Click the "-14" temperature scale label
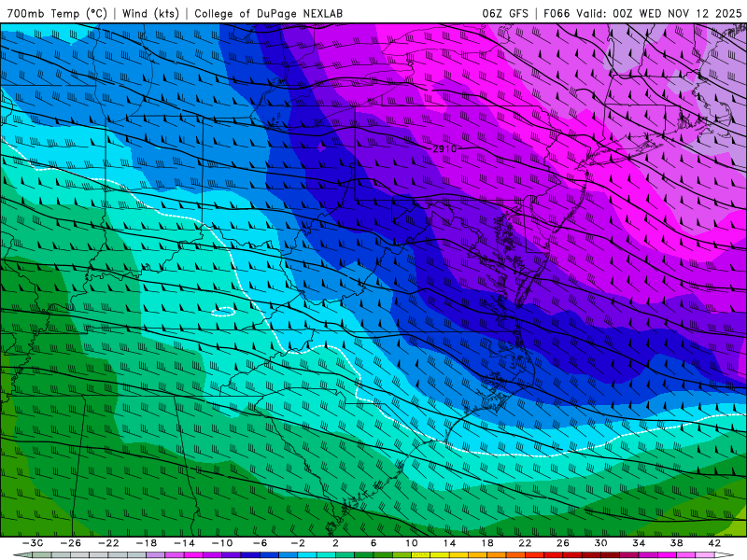 (184, 543)
